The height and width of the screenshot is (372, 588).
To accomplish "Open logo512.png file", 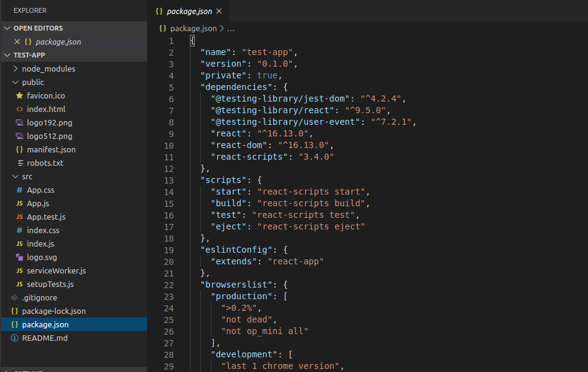I will pos(50,136).
